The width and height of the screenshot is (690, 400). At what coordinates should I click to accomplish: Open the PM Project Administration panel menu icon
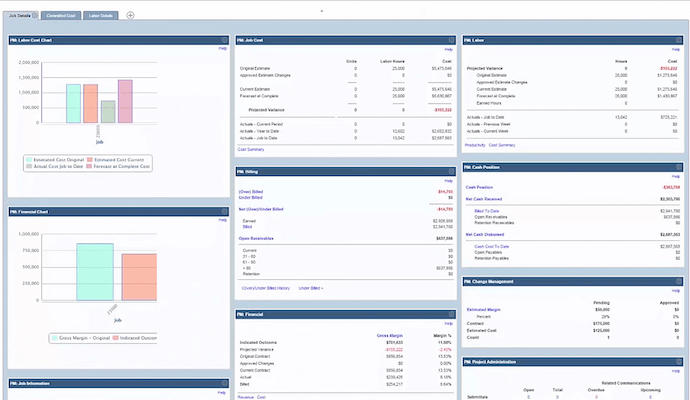pos(679,362)
